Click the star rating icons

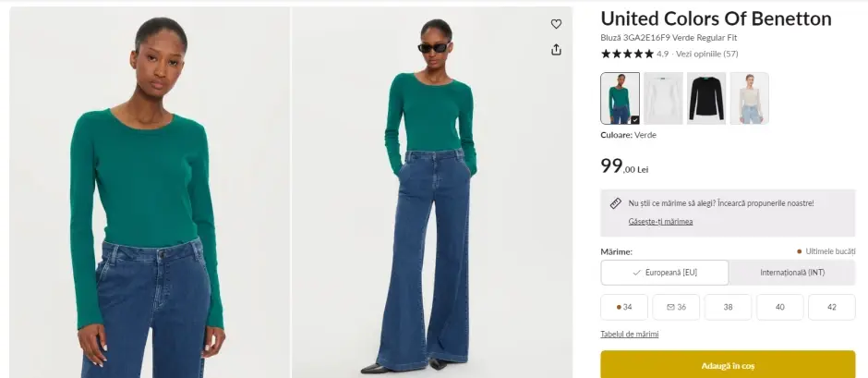click(x=627, y=54)
